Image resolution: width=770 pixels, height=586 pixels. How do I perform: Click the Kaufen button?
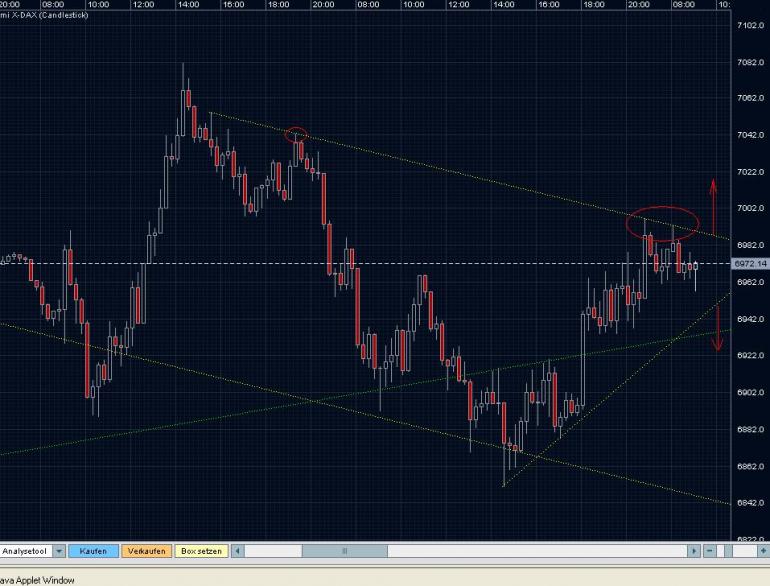(93, 551)
